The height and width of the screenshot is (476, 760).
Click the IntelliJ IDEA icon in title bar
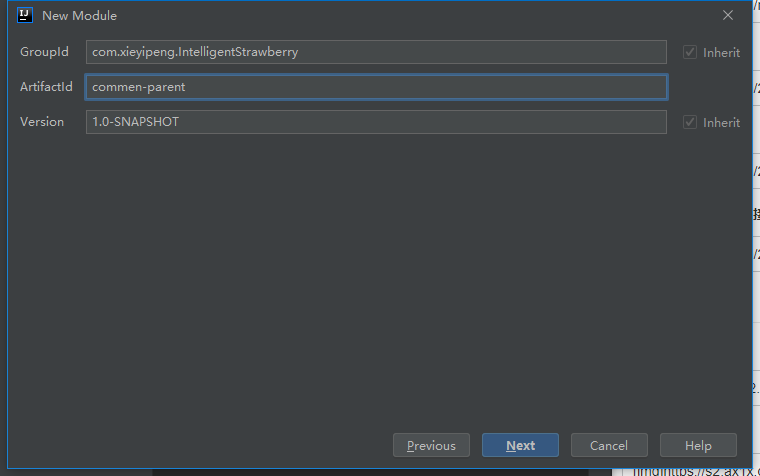pyautogui.click(x=25, y=15)
